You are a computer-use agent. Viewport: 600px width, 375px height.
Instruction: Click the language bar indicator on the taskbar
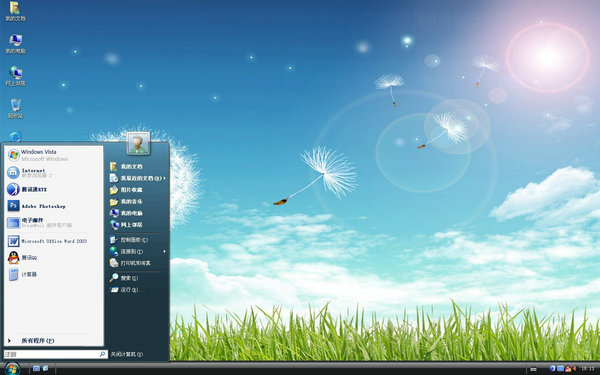pos(533,369)
